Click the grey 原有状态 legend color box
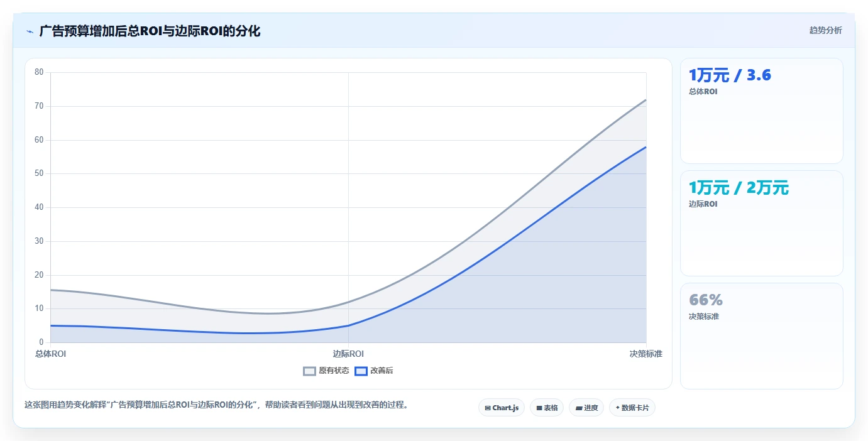This screenshot has width=868, height=441. (309, 371)
